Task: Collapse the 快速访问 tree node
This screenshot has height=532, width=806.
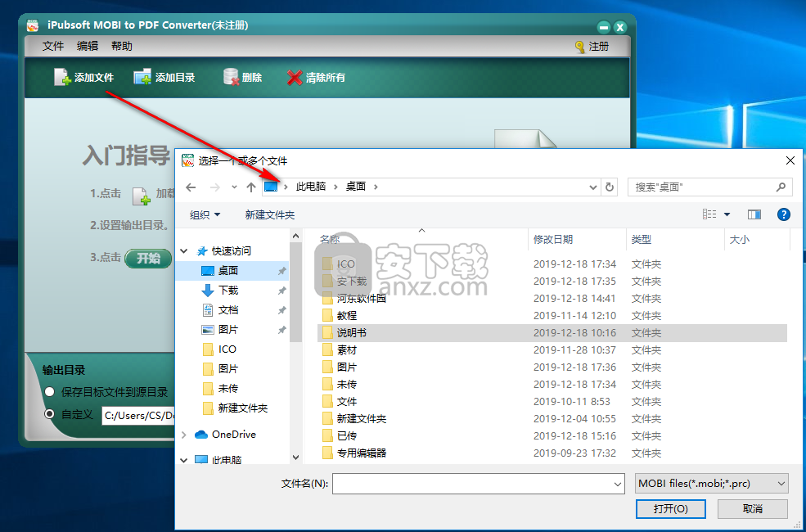Action: [184, 251]
